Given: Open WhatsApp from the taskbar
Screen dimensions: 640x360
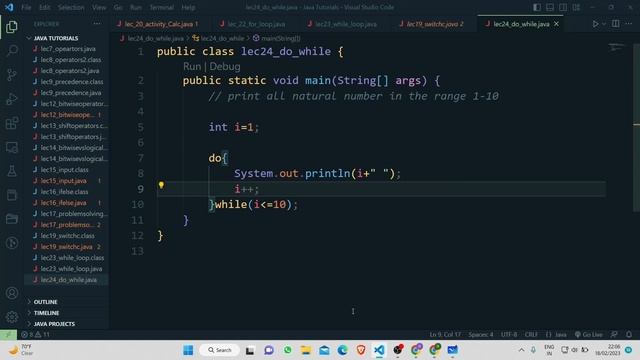Looking at the screenshot, I should [x=288, y=350].
